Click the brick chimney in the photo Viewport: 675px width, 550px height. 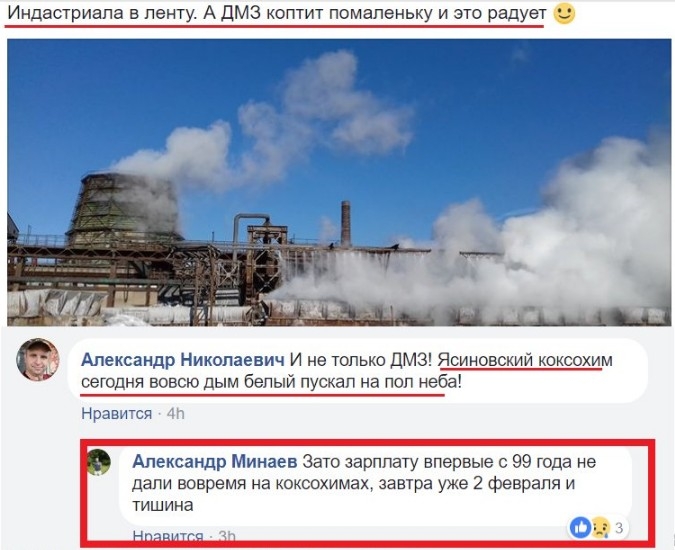(345, 223)
